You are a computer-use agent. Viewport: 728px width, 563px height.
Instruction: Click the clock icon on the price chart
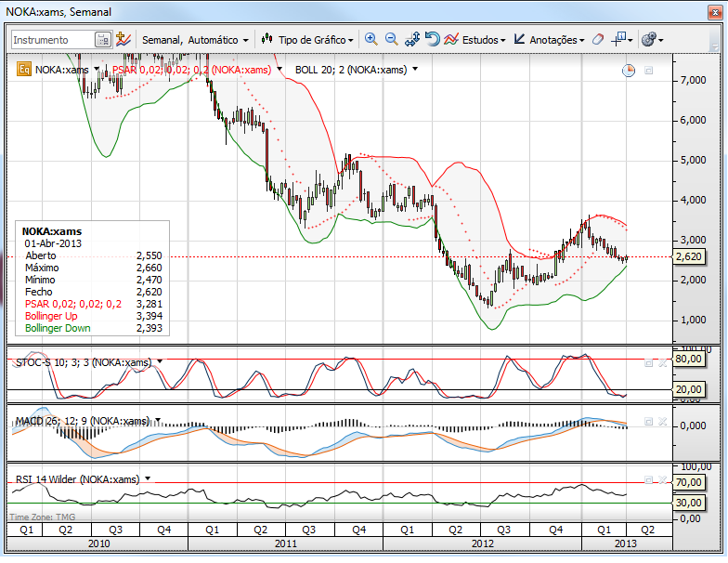(628, 71)
